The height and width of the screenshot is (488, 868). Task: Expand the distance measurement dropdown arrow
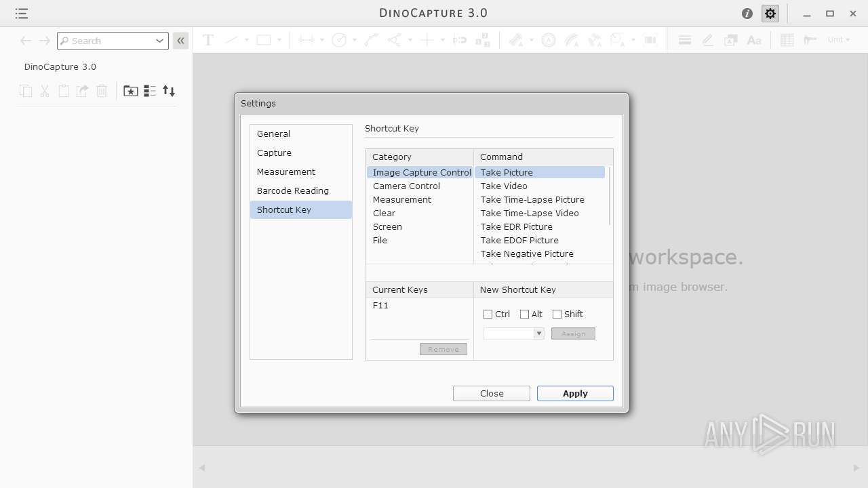tap(321, 40)
